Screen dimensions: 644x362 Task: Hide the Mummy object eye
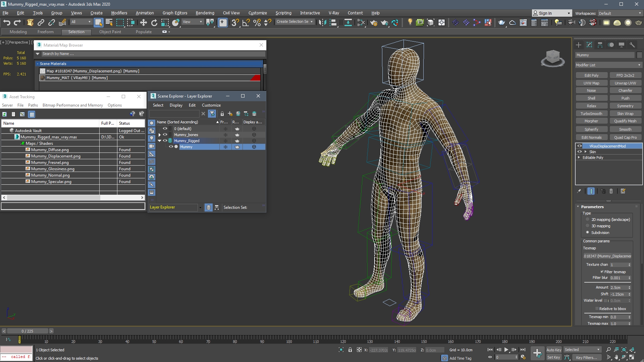pos(171,147)
